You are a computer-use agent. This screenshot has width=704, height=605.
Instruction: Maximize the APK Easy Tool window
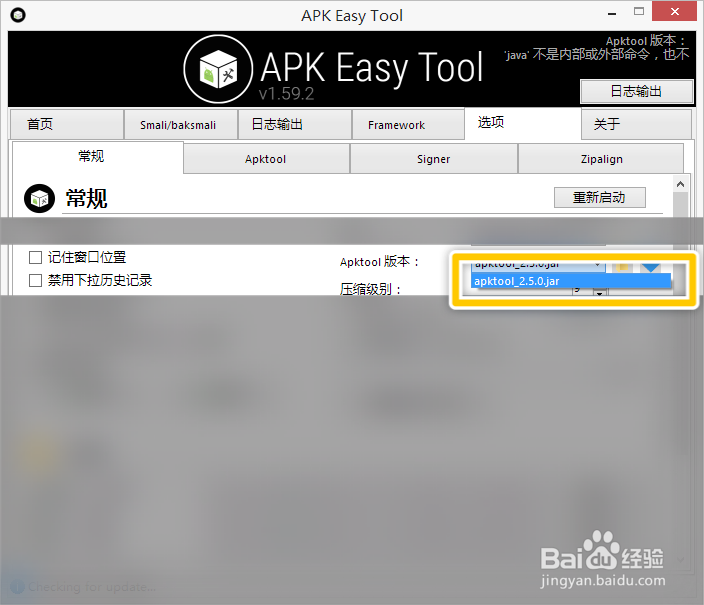tap(639, 12)
